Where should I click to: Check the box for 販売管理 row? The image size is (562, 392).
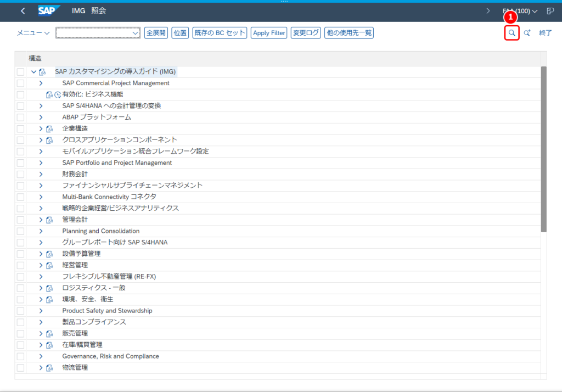[20, 334]
